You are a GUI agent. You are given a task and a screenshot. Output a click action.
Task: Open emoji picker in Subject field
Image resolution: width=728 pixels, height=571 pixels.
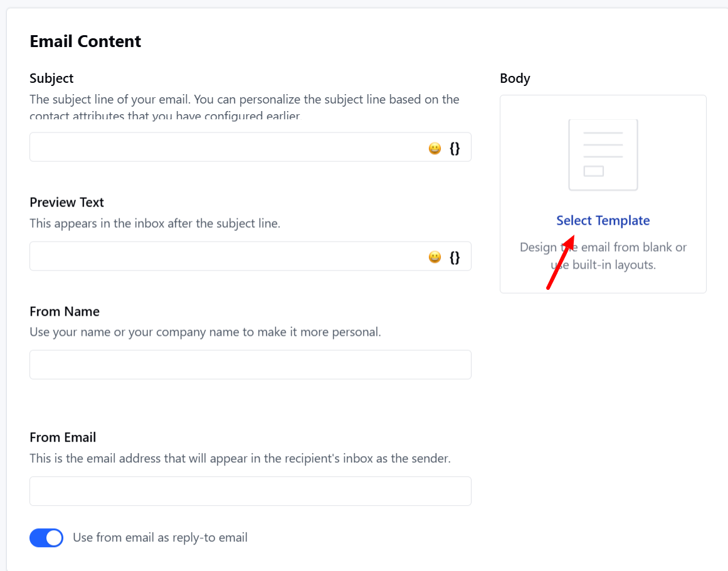coord(435,148)
